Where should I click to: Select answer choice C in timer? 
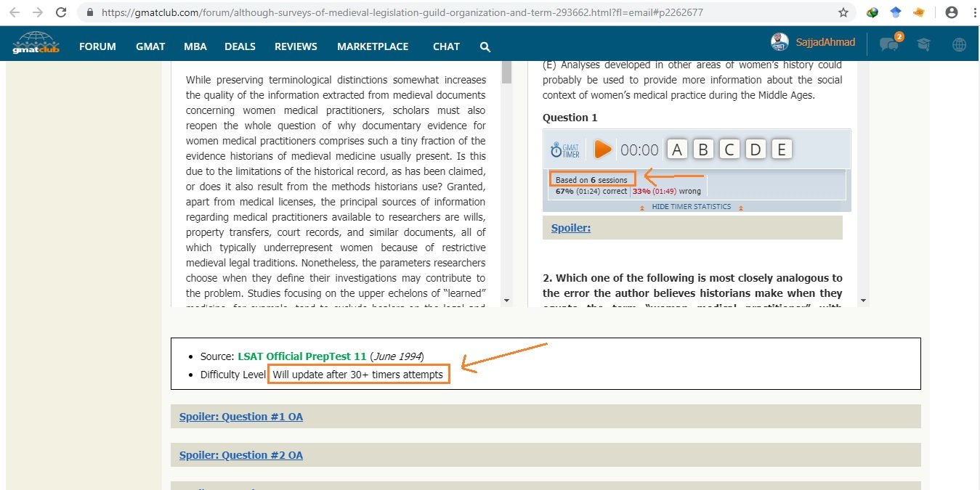point(729,150)
